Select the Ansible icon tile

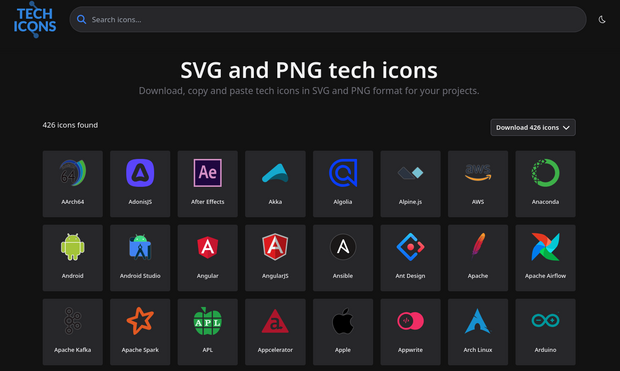[x=343, y=258]
